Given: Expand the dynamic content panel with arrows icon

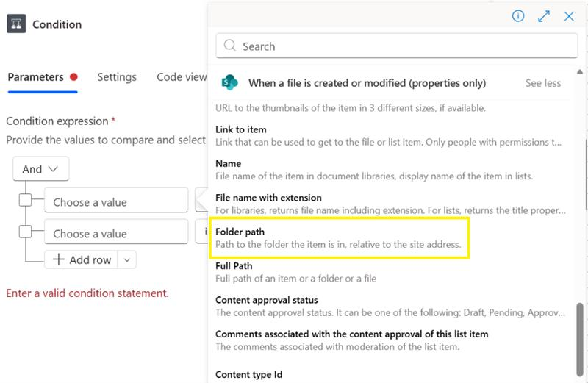Looking at the screenshot, I should (x=543, y=16).
